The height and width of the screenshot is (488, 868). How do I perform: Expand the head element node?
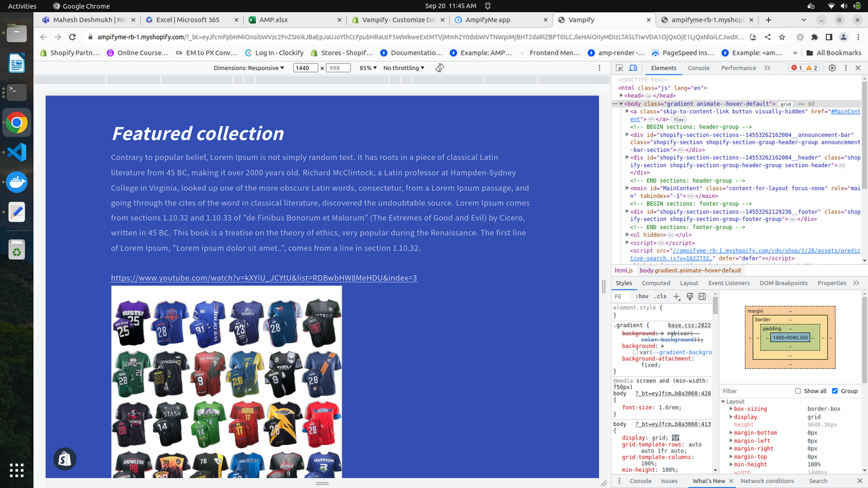click(621, 95)
